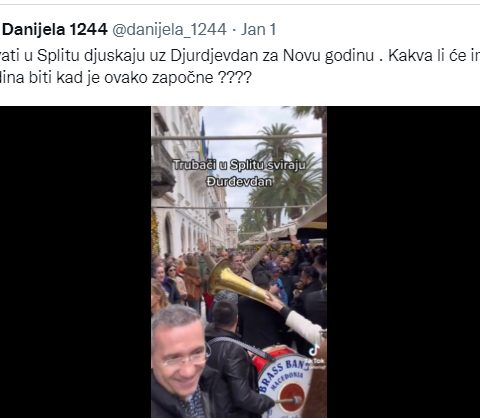Click the left black letterbox area
This screenshot has width=480, height=418.
(76, 262)
